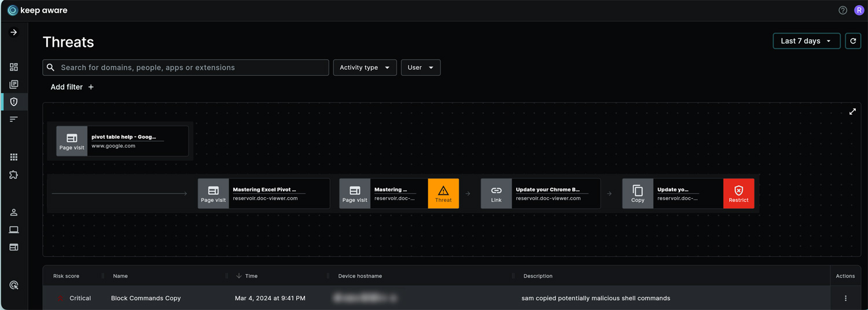Open the library pages icon in sidebar
The width and height of the screenshot is (868, 310).
[14, 84]
